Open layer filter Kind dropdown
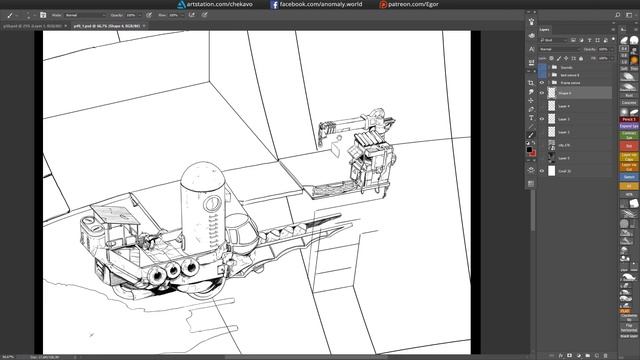 tap(553, 40)
